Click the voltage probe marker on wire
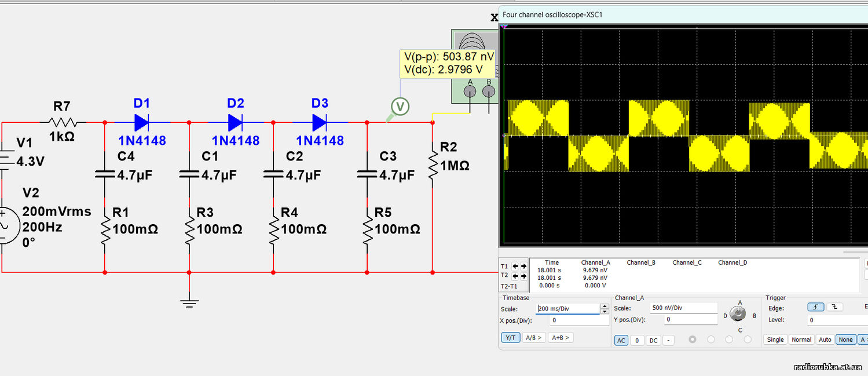This screenshot has height=376, width=868. (400, 107)
